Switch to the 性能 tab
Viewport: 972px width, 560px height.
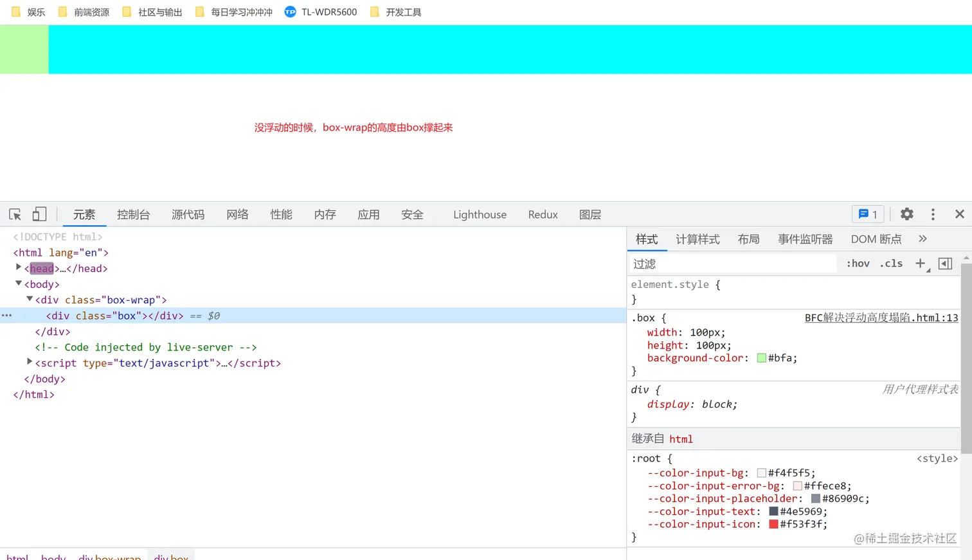point(282,214)
